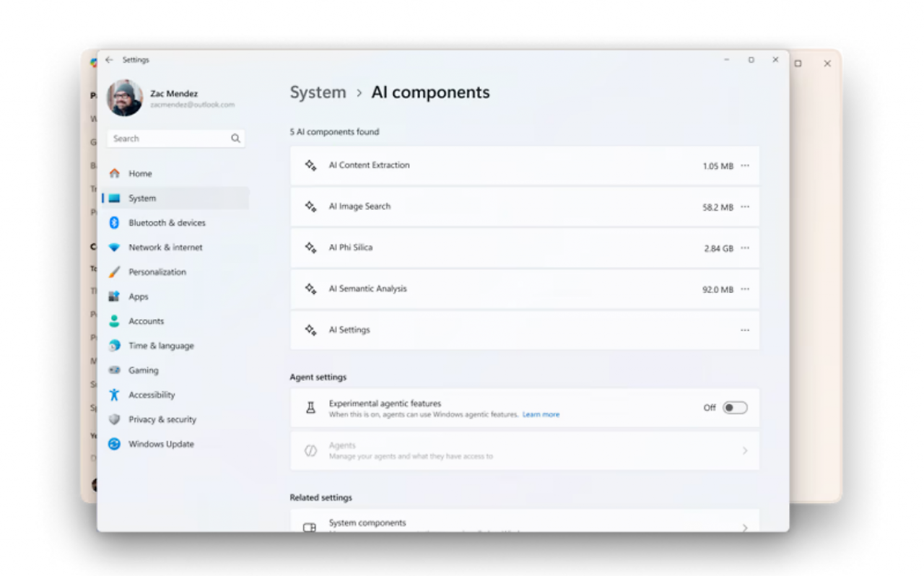Click the Home house icon in sidebar
Viewport: 924px width, 576px height.
click(x=114, y=173)
